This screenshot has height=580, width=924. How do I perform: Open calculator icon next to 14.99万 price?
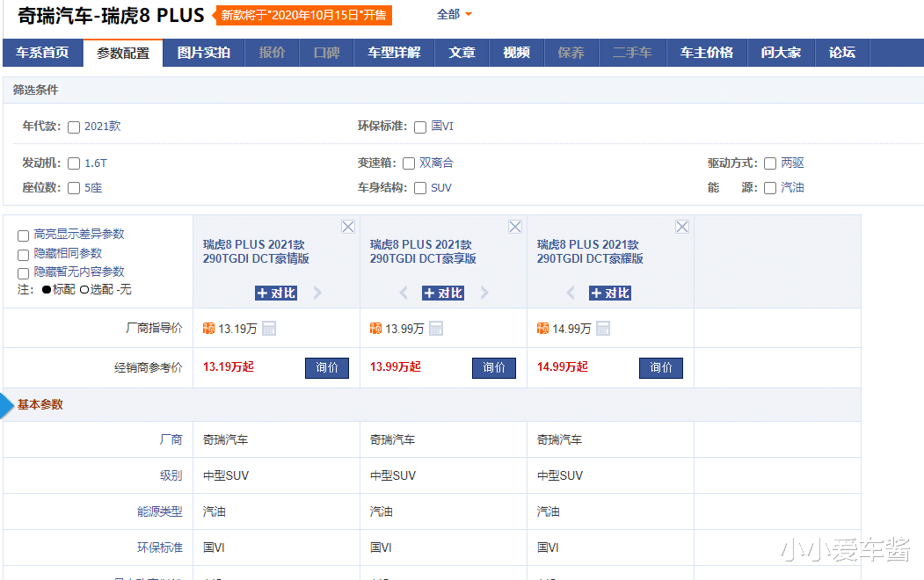click(x=603, y=329)
